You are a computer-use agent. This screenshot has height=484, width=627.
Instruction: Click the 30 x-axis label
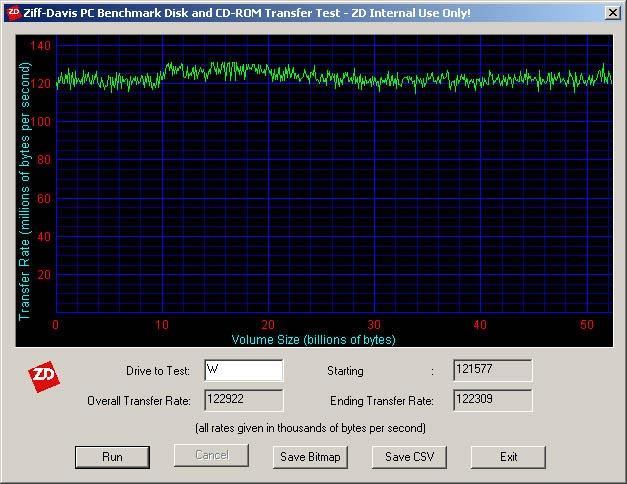[x=374, y=324]
